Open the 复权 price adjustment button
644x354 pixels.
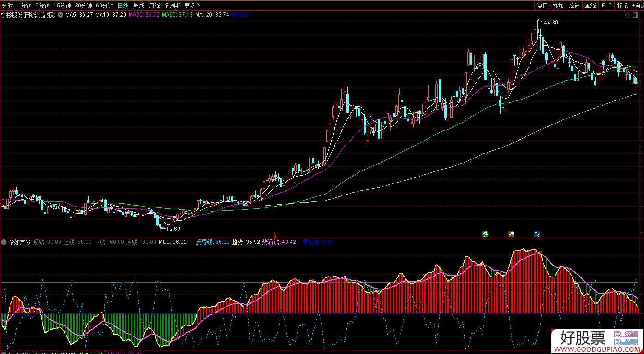pyautogui.click(x=542, y=6)
